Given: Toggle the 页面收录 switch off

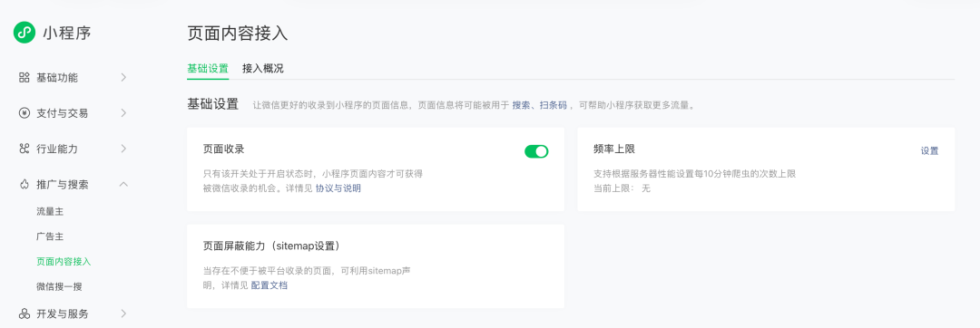Looking at the screenshot, I should pos(536,151).
